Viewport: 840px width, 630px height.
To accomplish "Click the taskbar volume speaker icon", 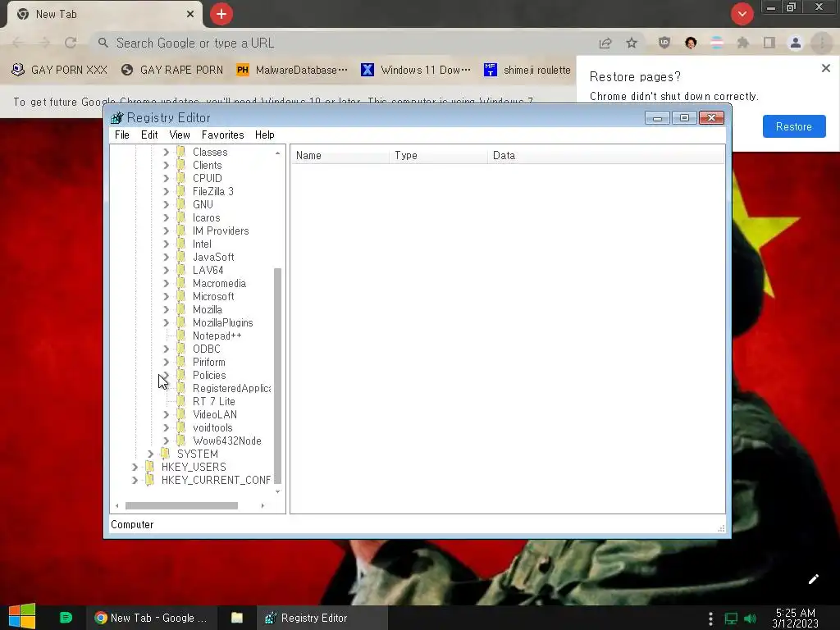I will pyautogui.click(x=751, y=619).
